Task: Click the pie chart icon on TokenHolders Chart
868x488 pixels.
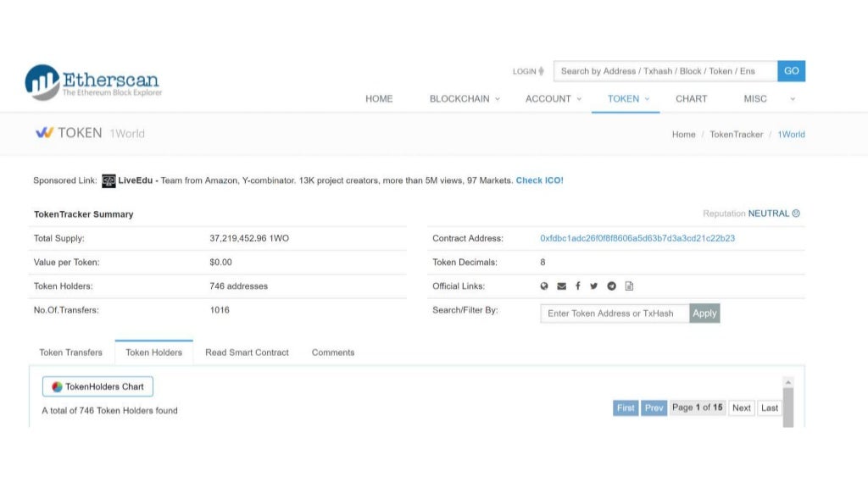Action: pos(57,386)
